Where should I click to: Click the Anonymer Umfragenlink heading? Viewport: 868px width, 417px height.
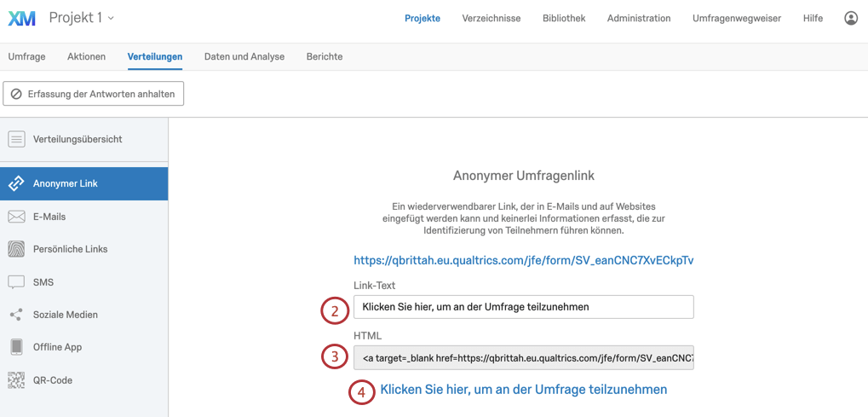pos(524,176)
